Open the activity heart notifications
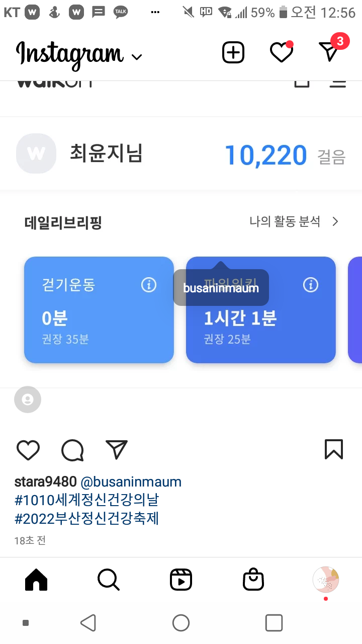The height and width of the screenshot is (644, 362). pyautogui.click(x=282, y=52)
